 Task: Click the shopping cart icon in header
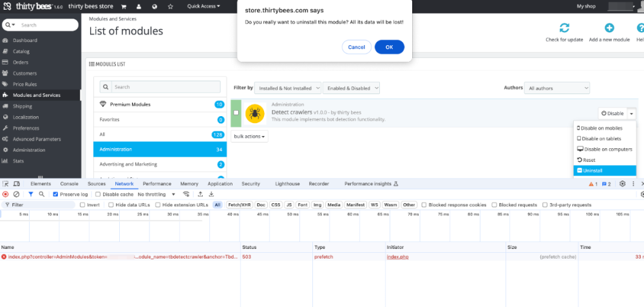pos(124,6)
